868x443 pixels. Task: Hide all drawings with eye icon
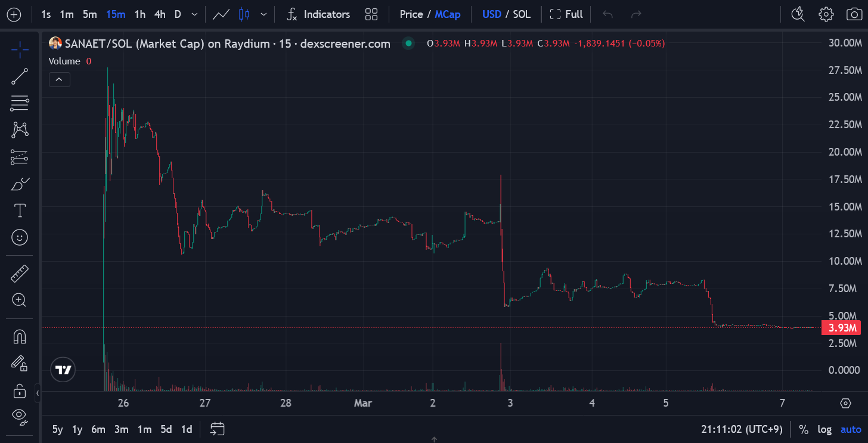click(20, 416)
